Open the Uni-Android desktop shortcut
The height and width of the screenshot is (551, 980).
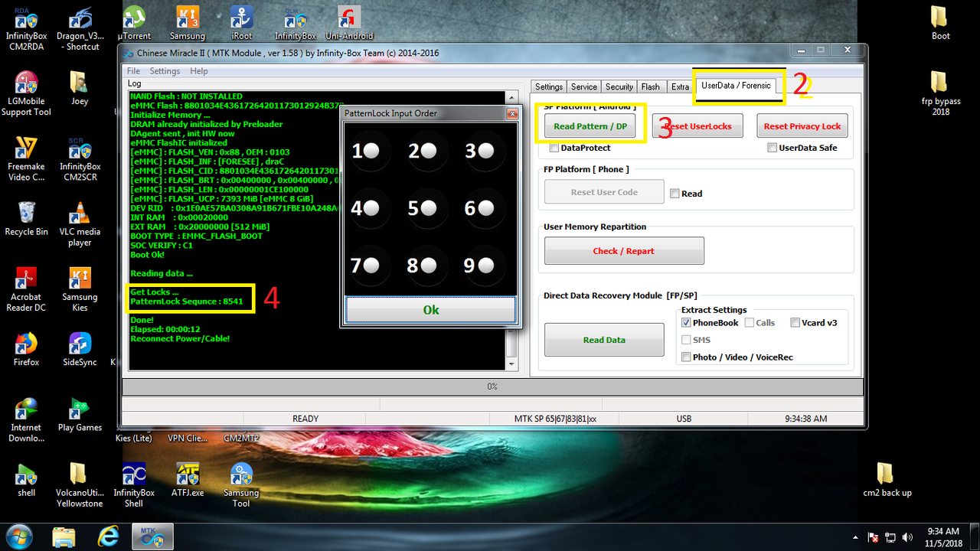pyautogui.click(x=349, y=24)
